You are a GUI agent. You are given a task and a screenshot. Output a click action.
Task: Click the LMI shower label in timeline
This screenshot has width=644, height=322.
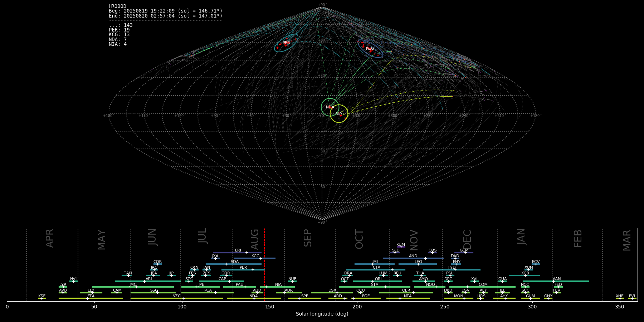point(375,262)
